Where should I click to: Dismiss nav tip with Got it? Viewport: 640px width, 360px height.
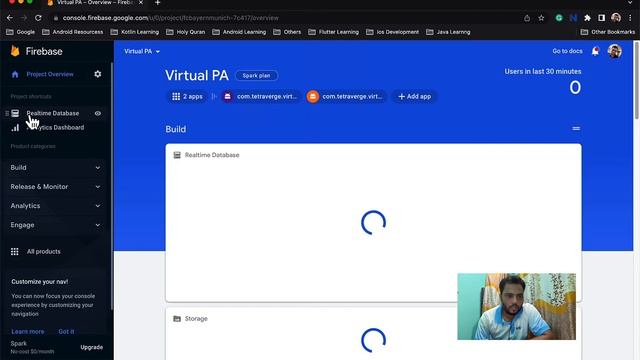point(66,331)
